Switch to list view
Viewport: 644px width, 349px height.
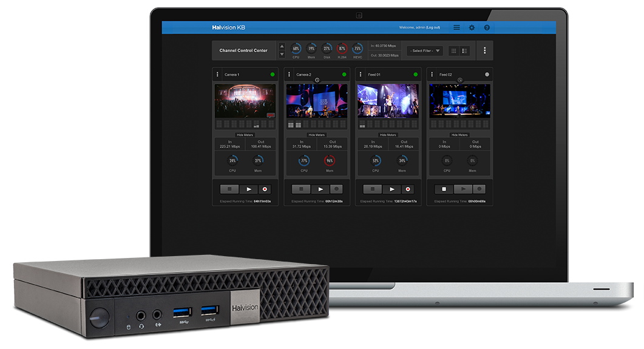click(464, 51)
